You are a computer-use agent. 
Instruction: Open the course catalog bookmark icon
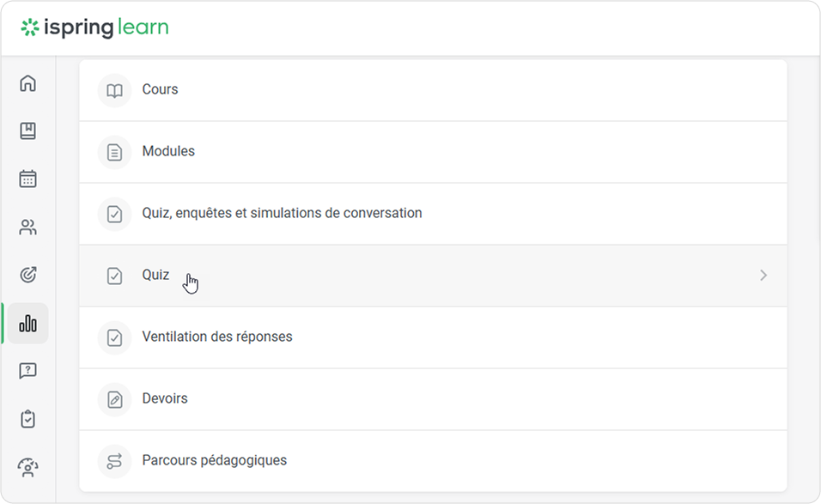pyautogui.click(x=28, y=131)
